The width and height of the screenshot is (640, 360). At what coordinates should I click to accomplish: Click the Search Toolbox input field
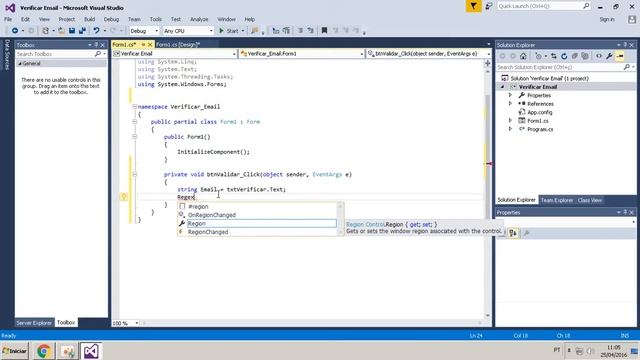(x=55, y=54)
